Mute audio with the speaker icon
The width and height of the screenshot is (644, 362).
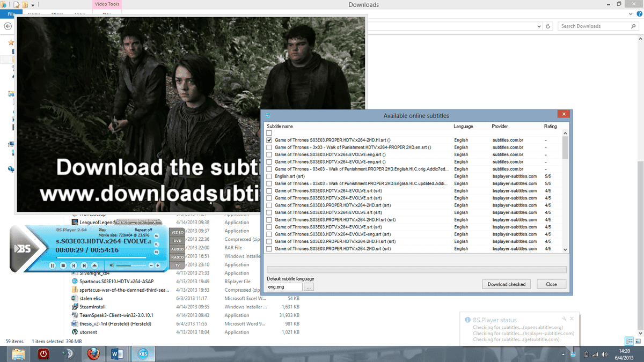112,265
